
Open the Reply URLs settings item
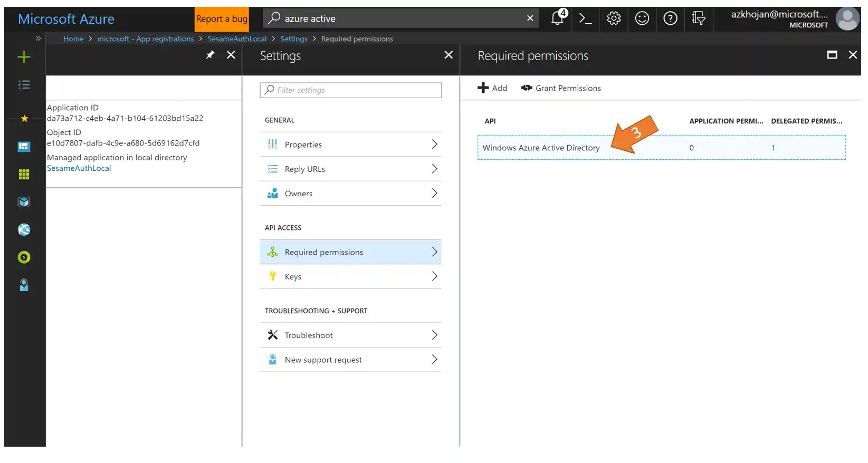tap(351, 169)
